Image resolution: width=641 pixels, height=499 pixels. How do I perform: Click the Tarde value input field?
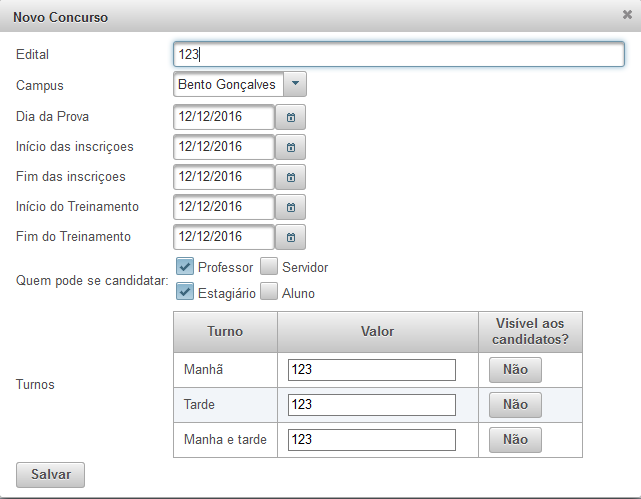372,405
